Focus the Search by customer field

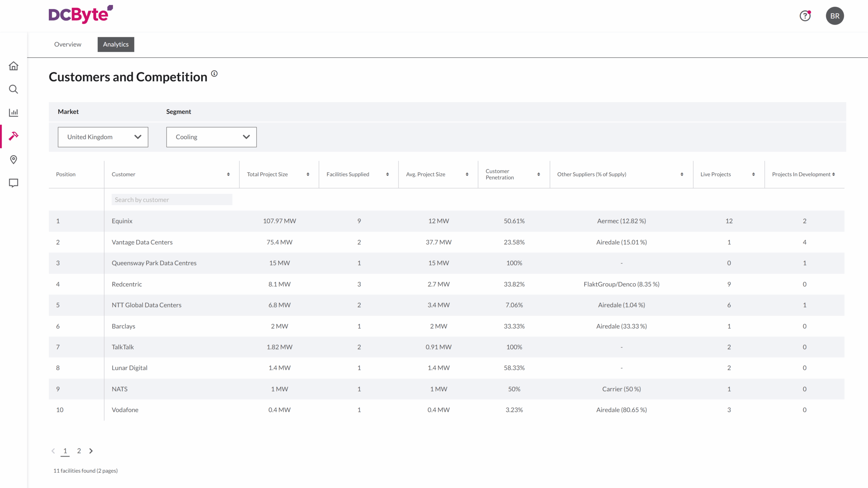(172, 200)
